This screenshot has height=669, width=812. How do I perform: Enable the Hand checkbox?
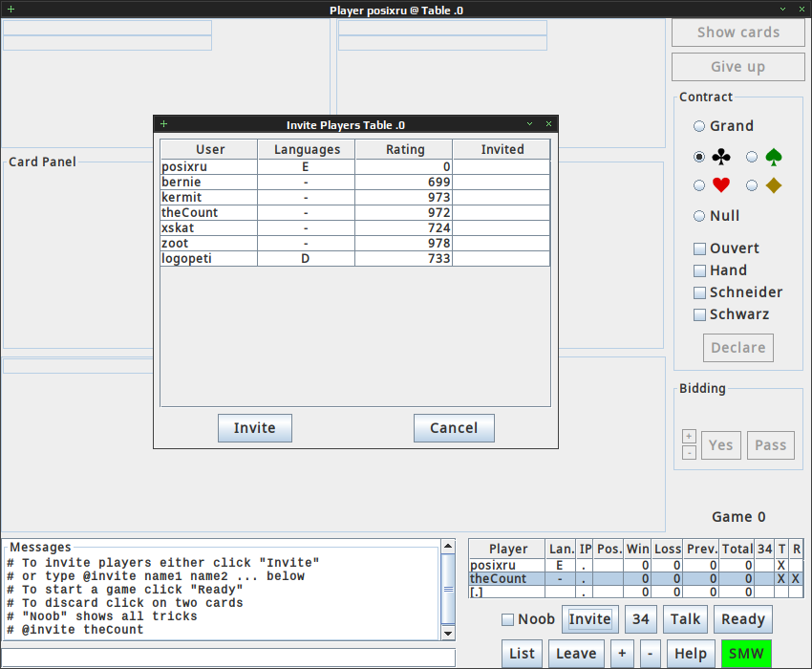pyautogui.click(x=699, y=270)
